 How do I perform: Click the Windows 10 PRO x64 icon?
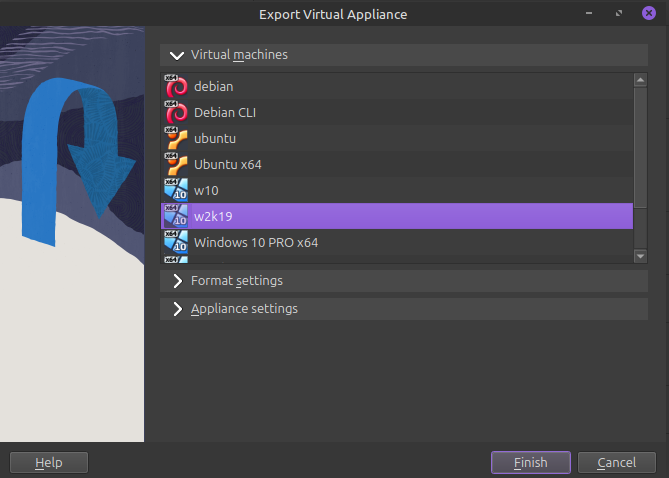point(176,242)
